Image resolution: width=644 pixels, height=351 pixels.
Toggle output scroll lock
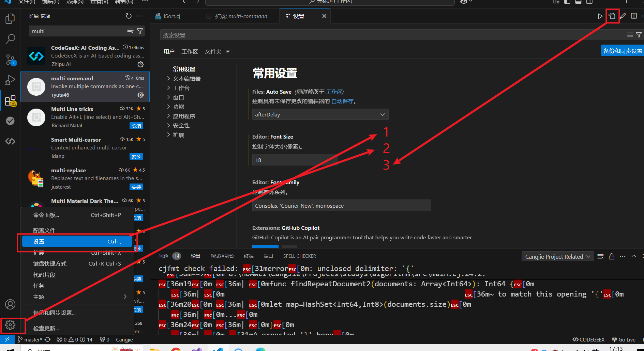tap(612, 256)
